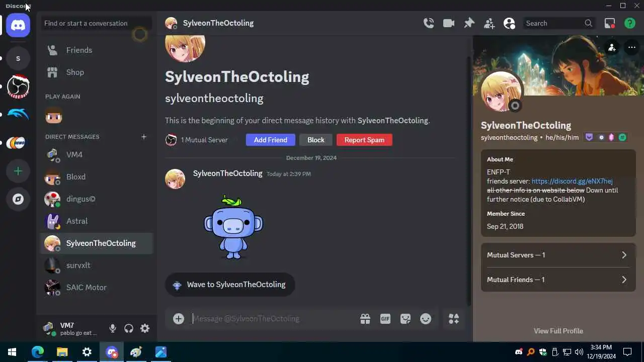Open File Explorer from taskbar
The width and height of the screenshot is (644, 362).
(62, 352)
